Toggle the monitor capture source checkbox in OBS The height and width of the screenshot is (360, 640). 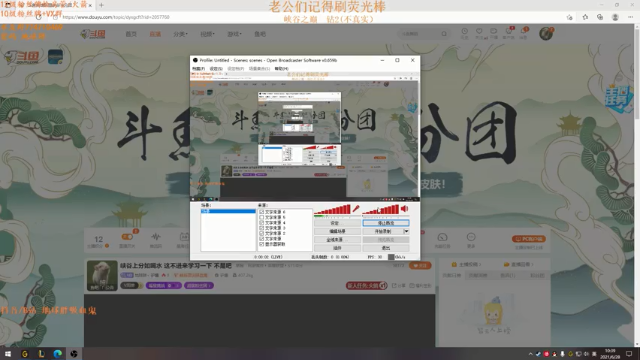[262, 244]
